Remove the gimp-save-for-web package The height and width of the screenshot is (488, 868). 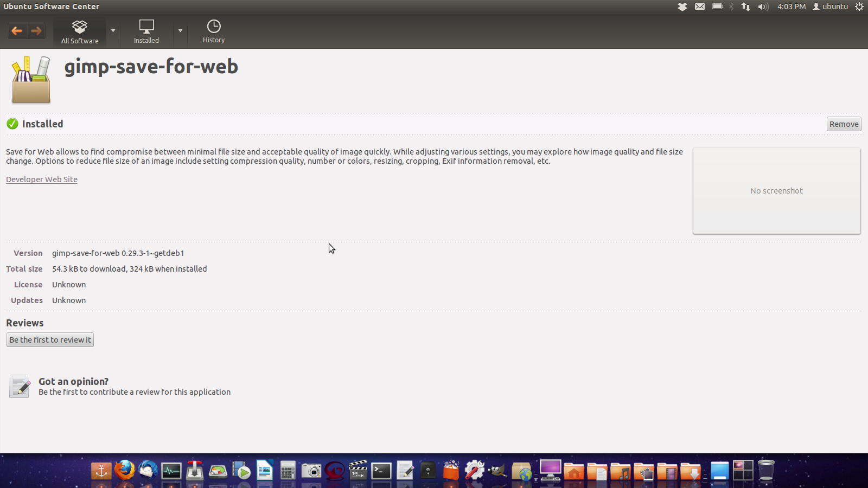(x=844, y=124)
